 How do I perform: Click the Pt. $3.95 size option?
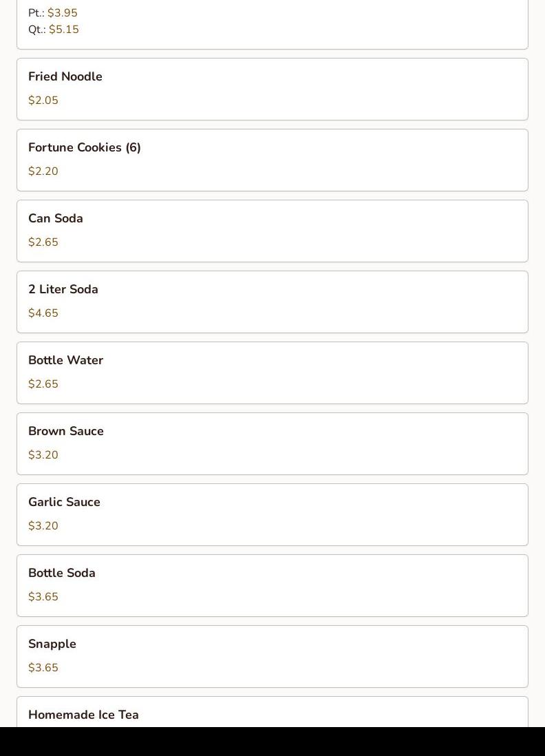(x=53, y=13)
